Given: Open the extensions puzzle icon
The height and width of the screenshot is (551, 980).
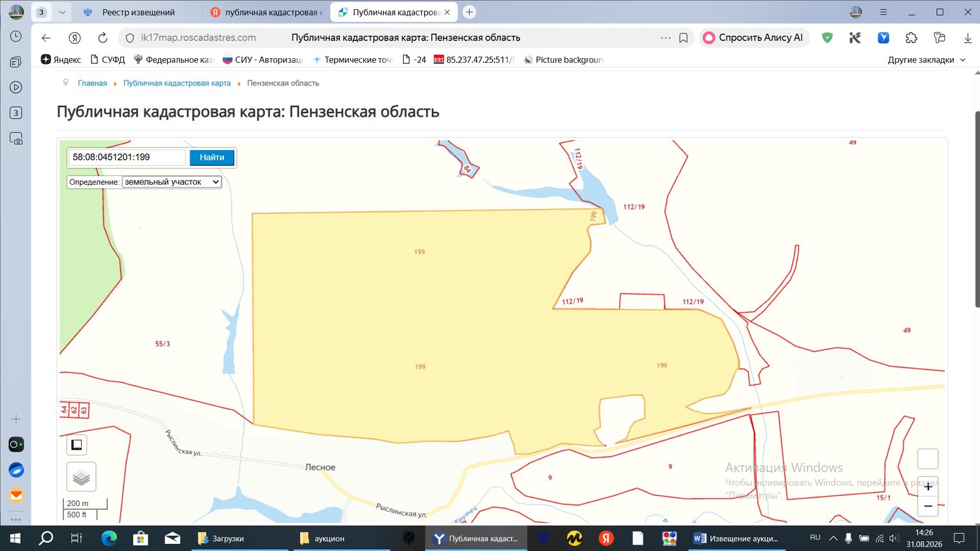Looking at the screenshot, I should click(911, 38).
